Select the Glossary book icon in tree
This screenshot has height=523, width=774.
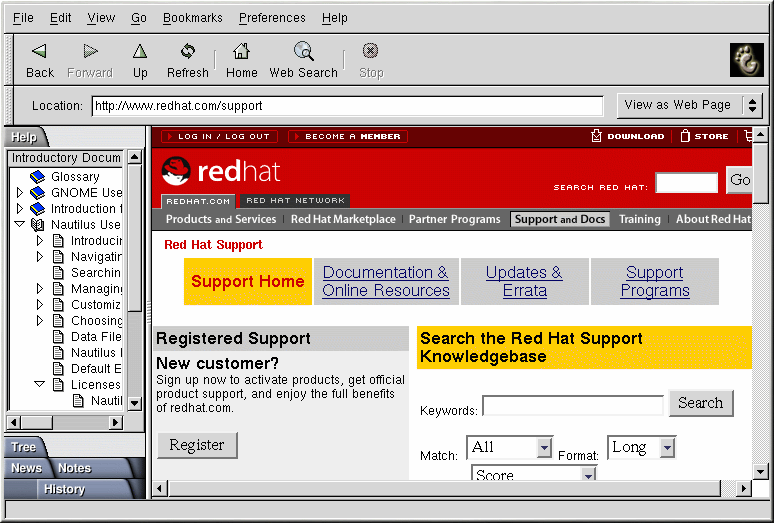(38, 177)
